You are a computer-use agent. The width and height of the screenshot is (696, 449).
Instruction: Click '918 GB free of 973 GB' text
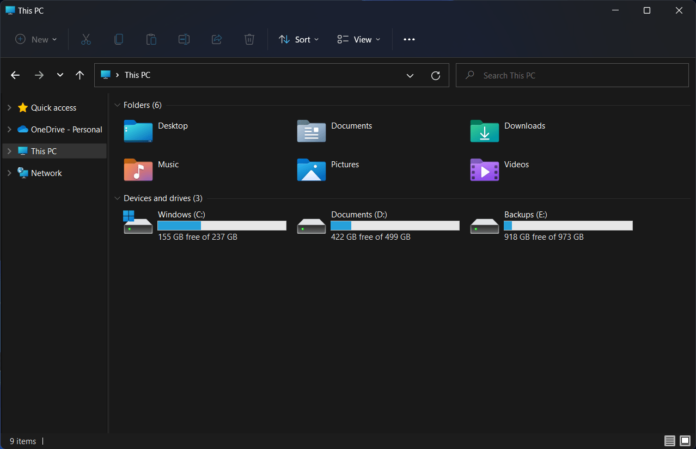[544, 237]
